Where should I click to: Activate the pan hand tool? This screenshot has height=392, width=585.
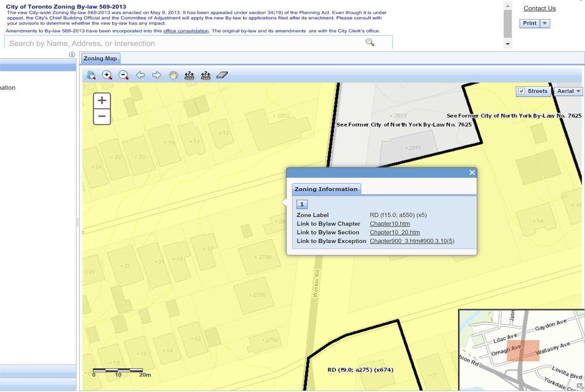coord(173,75)
